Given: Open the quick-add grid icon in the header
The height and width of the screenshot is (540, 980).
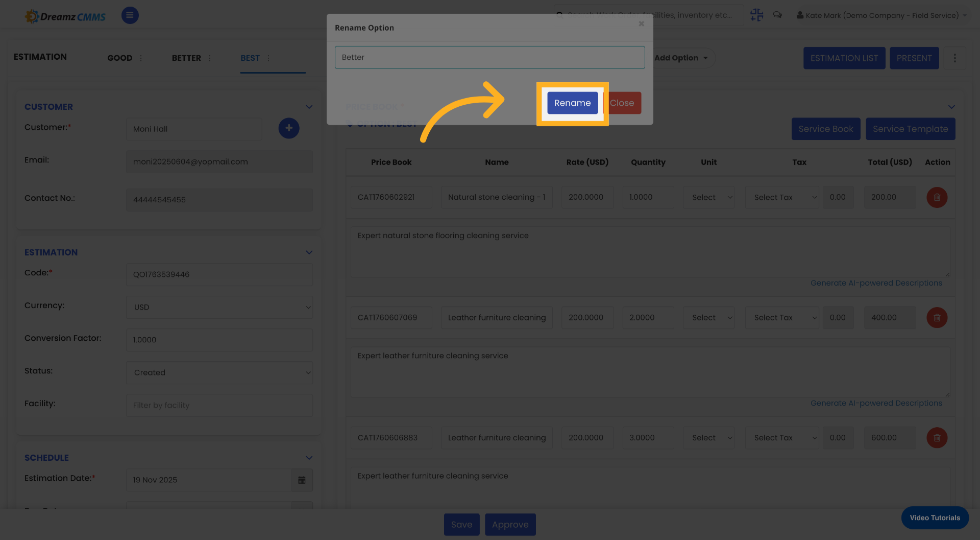Looking at the screenshot, I should tap(756, 15).
